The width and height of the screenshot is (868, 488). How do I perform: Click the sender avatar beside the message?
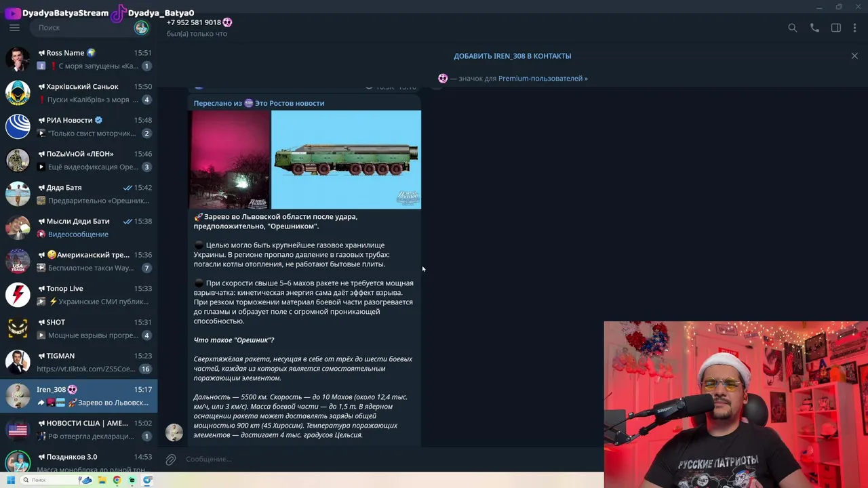pyautogui.click(x=174, y=432)
